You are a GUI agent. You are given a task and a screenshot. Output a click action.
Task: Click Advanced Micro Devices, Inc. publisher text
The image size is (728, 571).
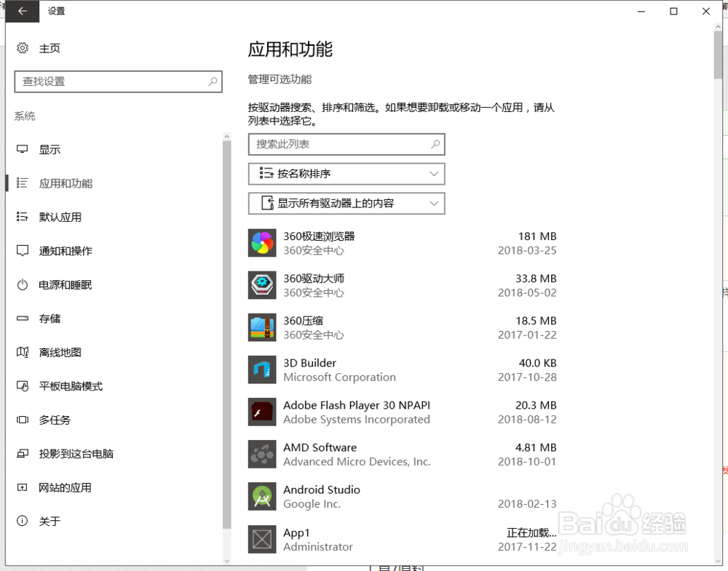[x=357, y=462]
